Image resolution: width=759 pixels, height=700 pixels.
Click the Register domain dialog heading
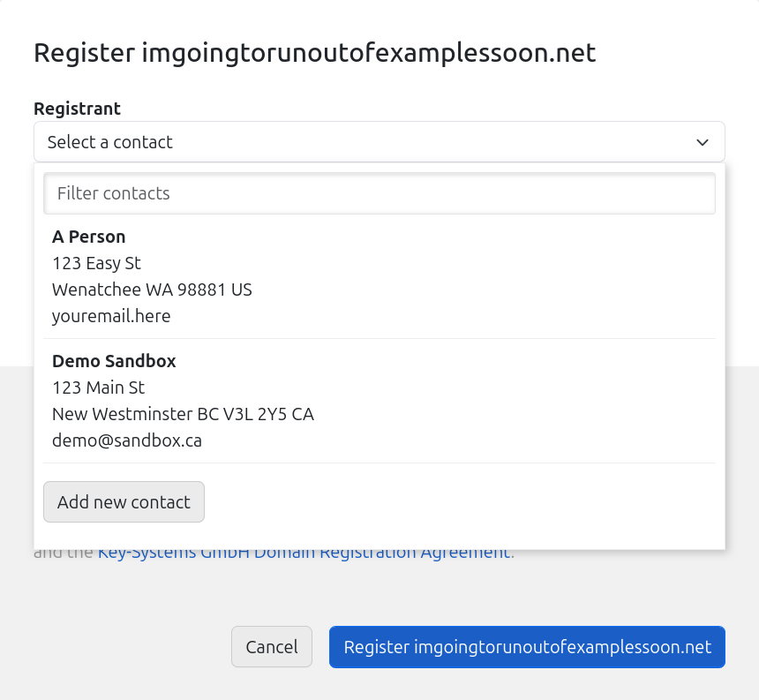pyautogui.click(x=314, y=53)
